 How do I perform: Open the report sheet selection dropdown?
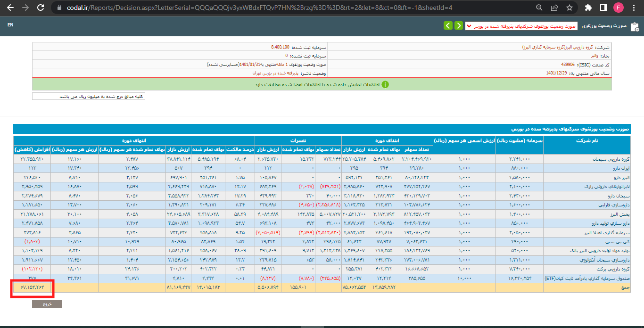(x=521, y=26)
